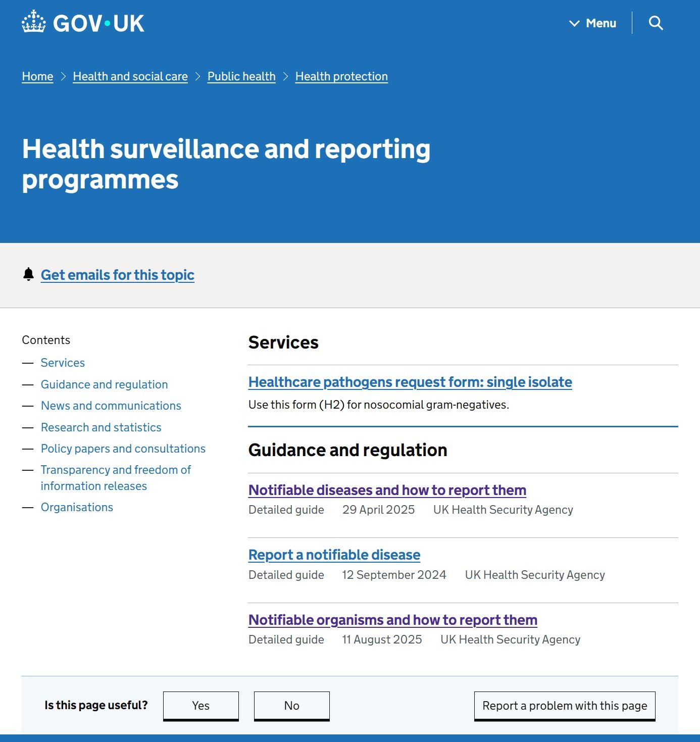This screenshot has width=700, height=742.
Task: Jump to Organisations in contents
Action: pos(77,507)
